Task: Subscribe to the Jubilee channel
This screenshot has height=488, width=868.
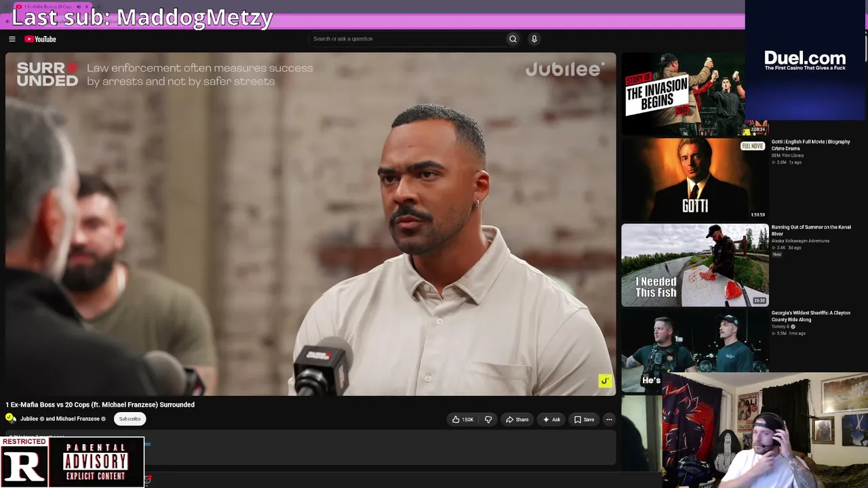Action: tap(130, 419)
